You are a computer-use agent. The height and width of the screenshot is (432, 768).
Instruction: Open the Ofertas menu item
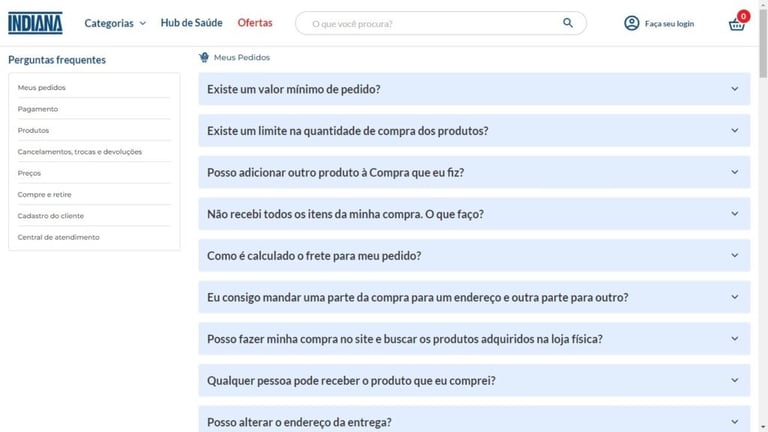pos(254,23)
